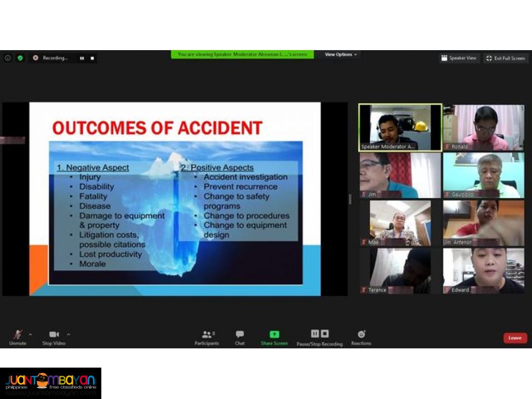This screenshot has width=532, height=399.
Task: Switch to Speaker View
Action: pos(459,58)
